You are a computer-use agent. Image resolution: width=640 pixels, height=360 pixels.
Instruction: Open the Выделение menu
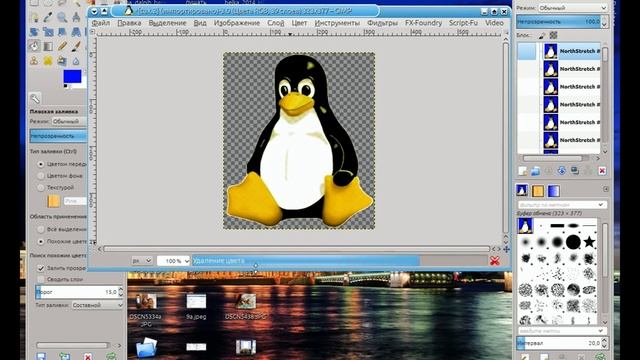tap(167, 23)
